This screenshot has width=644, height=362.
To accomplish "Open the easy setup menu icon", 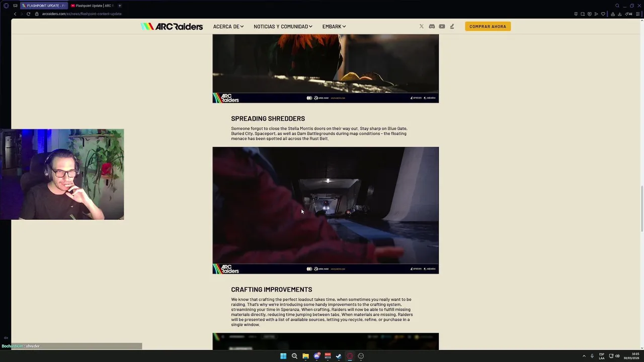I will pyautogui.click(x=638, y=14).
